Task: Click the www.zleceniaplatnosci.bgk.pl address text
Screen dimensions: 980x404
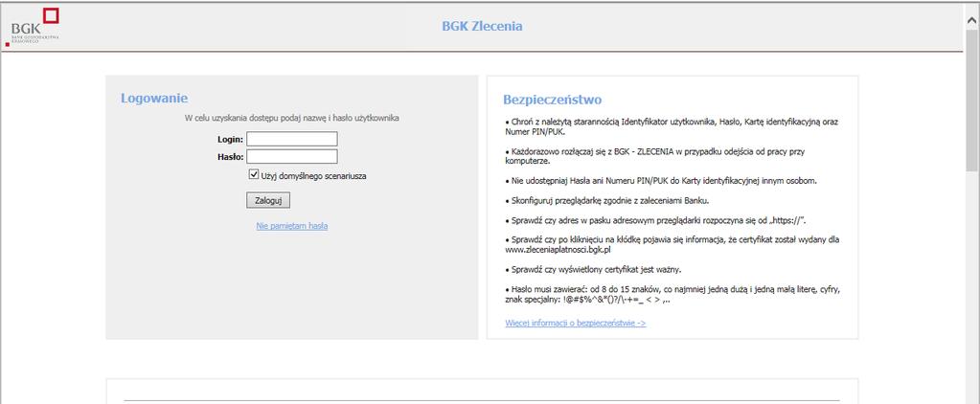Action: [x=558, y=250]
